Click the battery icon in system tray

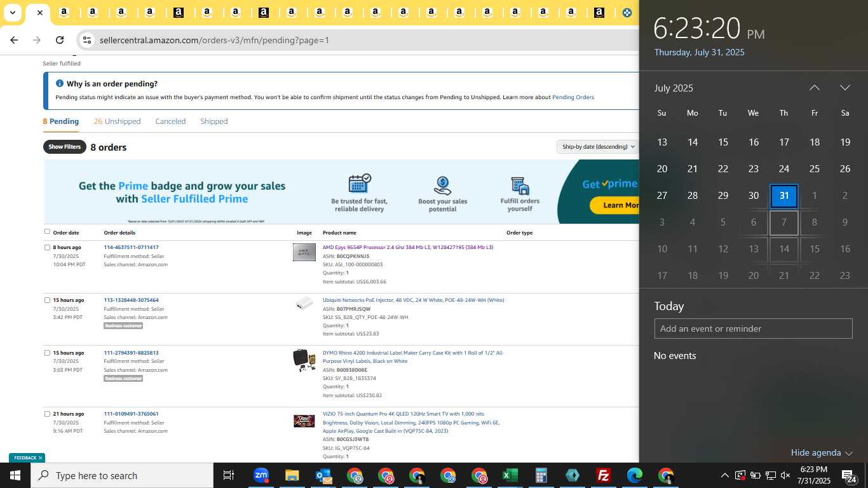pos(755,475)
